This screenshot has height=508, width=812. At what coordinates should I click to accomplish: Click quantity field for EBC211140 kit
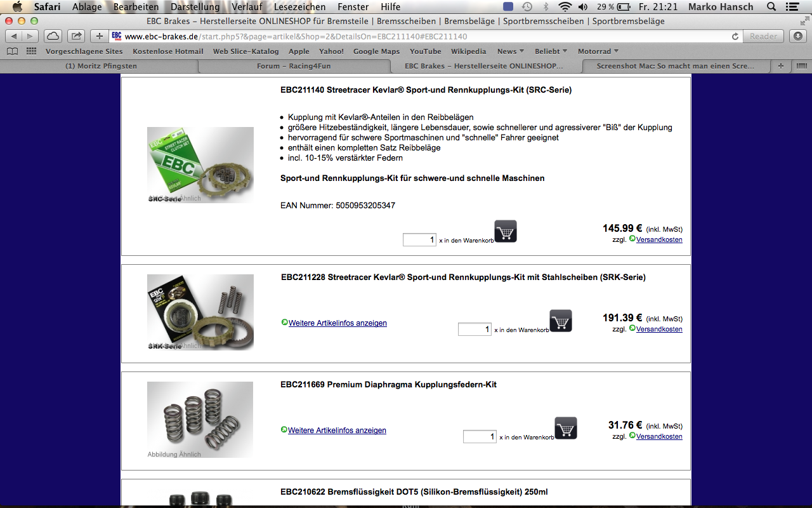tap(419, 239)
